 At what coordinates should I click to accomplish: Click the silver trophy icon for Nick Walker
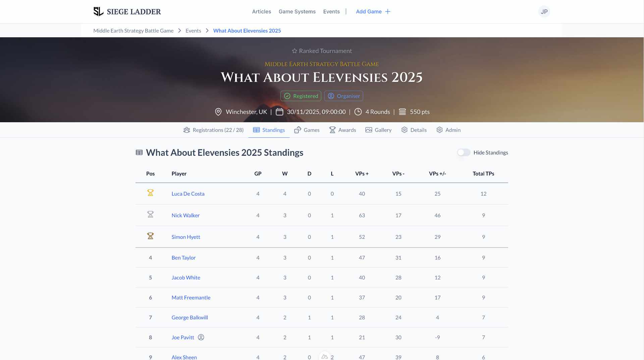click(x=150, y=214)
